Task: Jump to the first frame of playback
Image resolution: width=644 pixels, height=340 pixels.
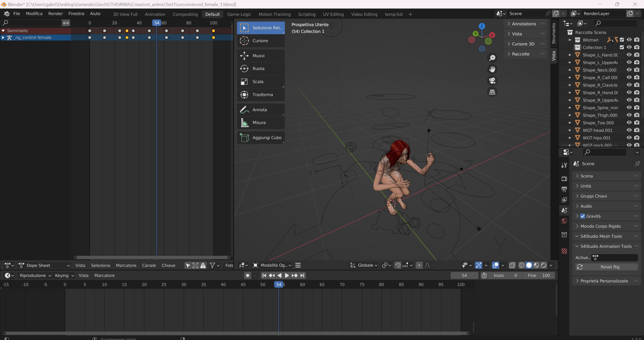Action: (264, 275)
